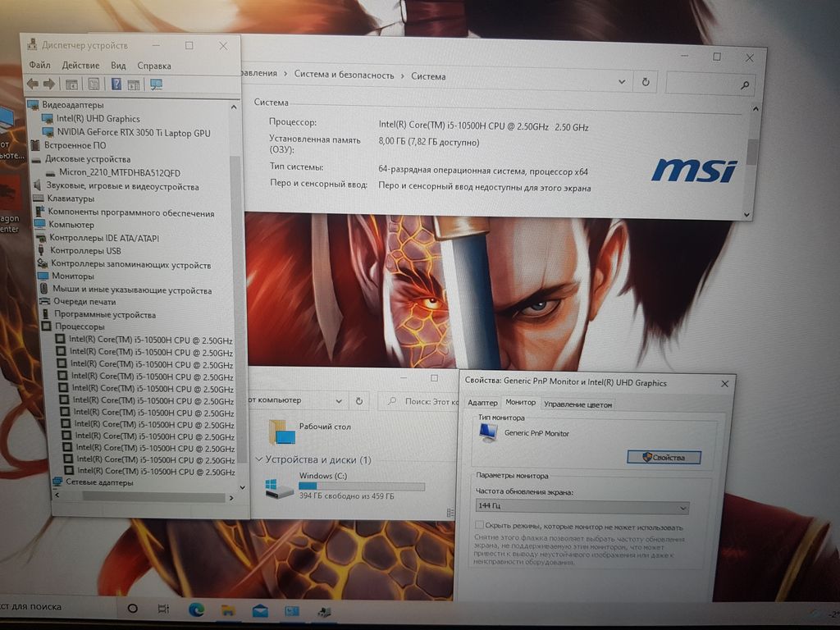Select the Micron_2210_MTFDHBA512QFD disk
840x630 pixels.
point(120,173)
